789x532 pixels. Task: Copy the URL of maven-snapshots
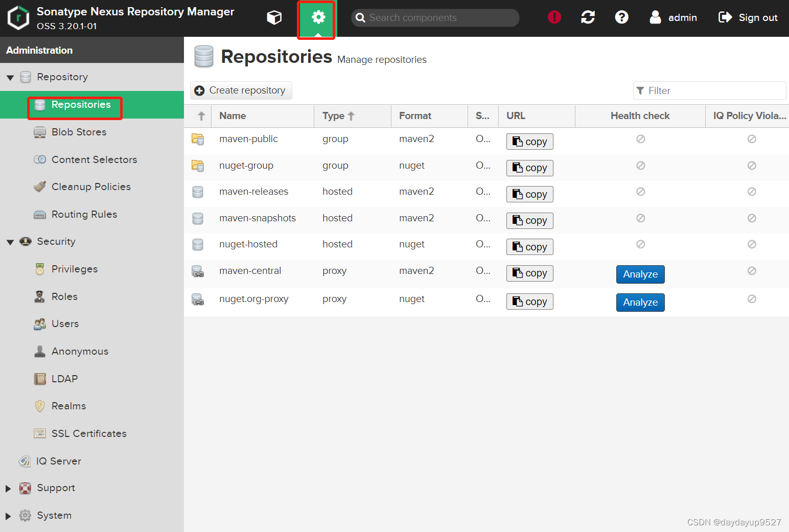pos(530,220)
